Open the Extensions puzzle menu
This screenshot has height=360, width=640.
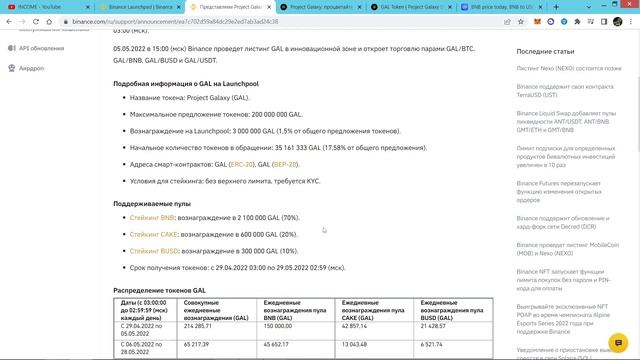(x=577, y=22)
